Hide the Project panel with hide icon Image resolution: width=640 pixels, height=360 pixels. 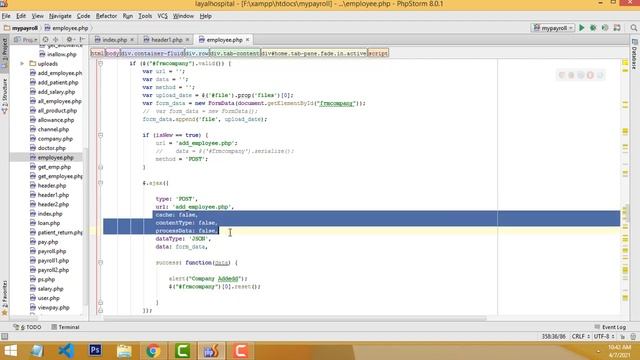[x=82, y=40]
